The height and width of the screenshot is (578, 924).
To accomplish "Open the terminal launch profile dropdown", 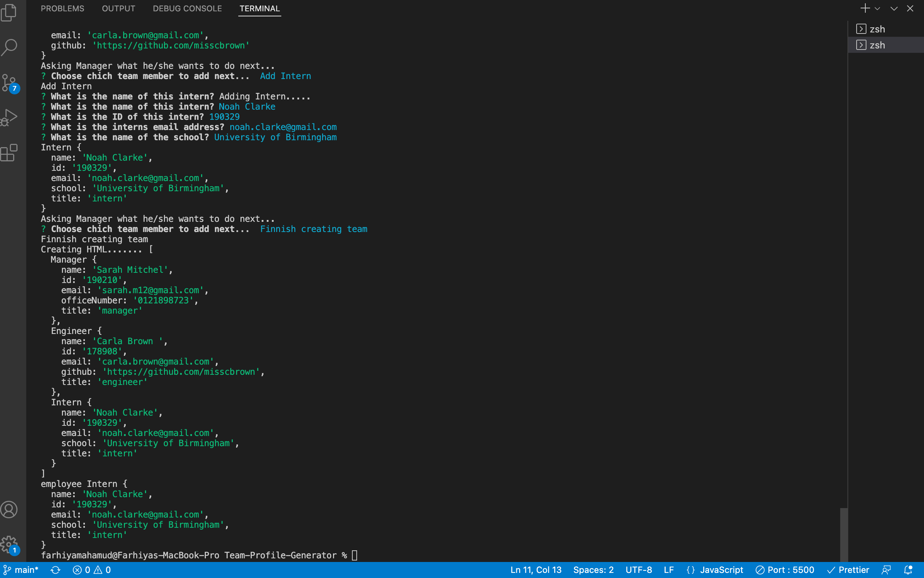I will [x=878, y=8].
